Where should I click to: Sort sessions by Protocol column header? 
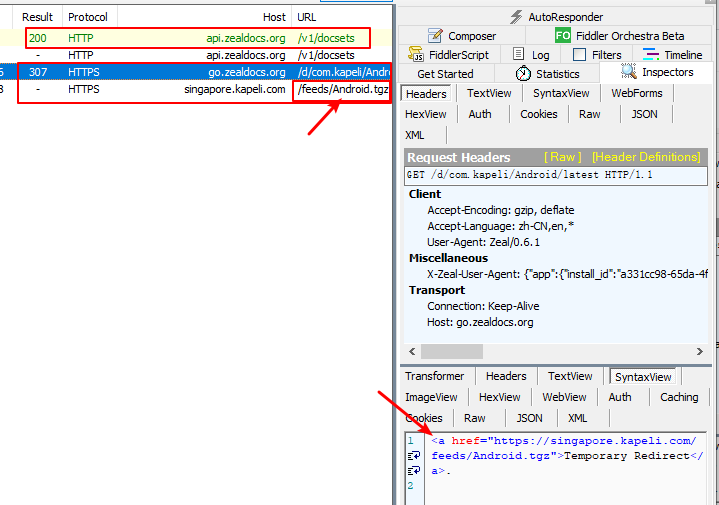click(x=88, y=17)
